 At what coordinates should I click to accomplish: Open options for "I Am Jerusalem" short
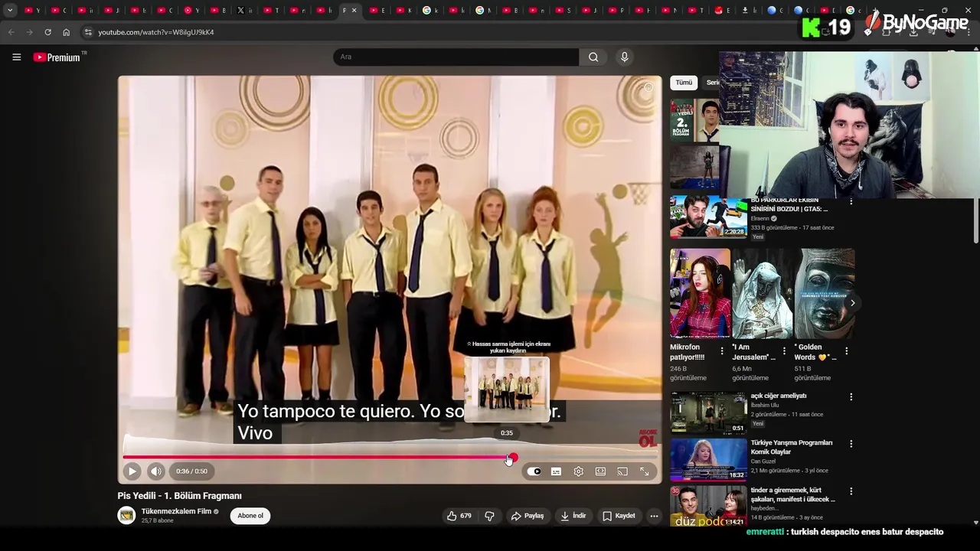click(783, 350)
